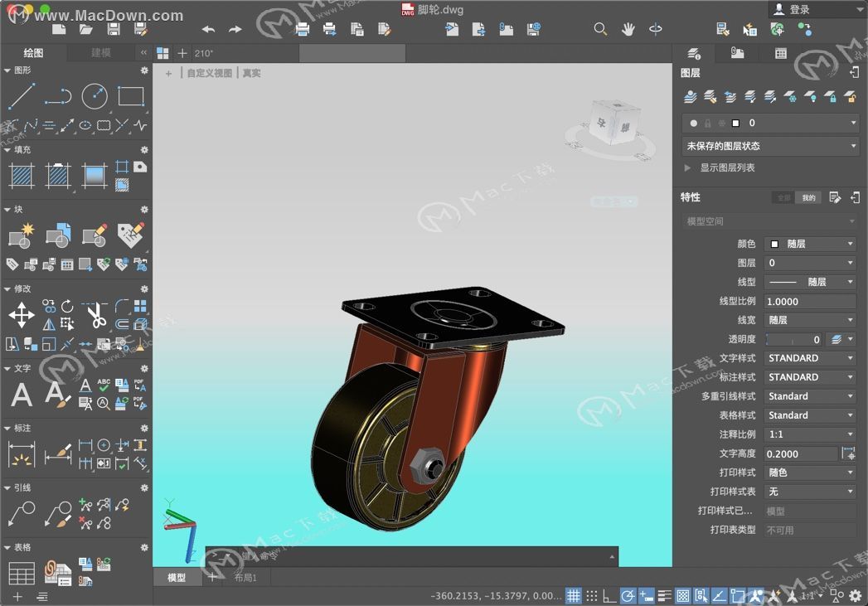
Task: Select the Pan hand tool
Action: pos(628,29)
